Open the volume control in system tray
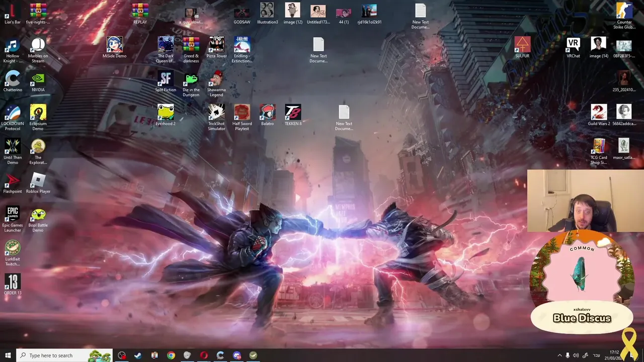 (576, 355)
